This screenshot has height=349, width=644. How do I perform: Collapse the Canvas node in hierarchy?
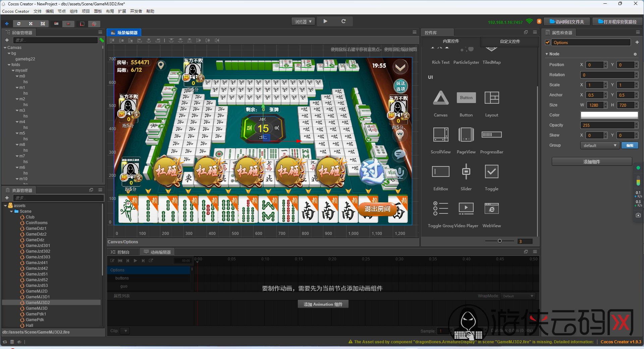click(5, 48)
